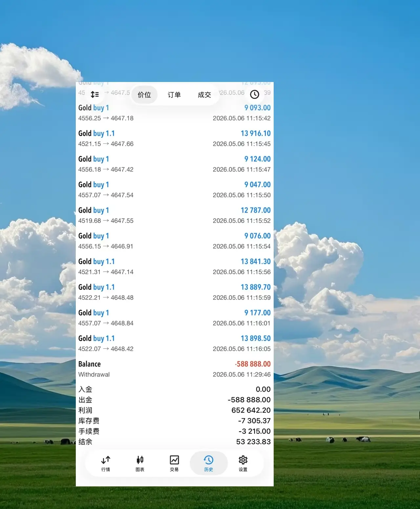Tap the 库存费 swap value -7 305.37
Screen dimensions: 420x509
coord(254,421)
